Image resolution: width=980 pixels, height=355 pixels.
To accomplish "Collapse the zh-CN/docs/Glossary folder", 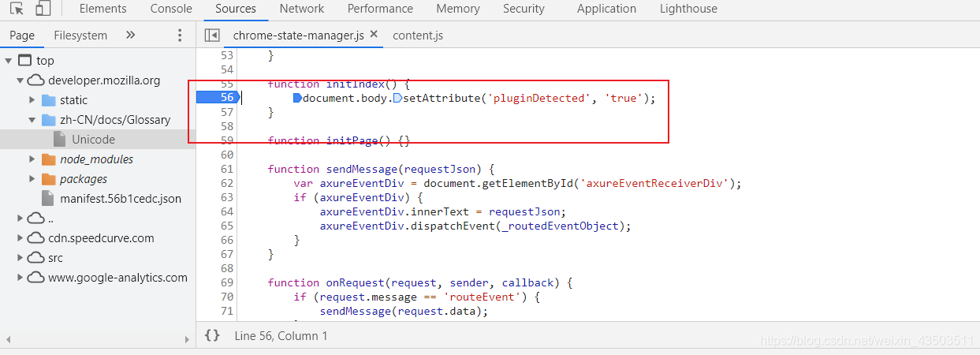I will pyautogui.click(x=32, y=120).
